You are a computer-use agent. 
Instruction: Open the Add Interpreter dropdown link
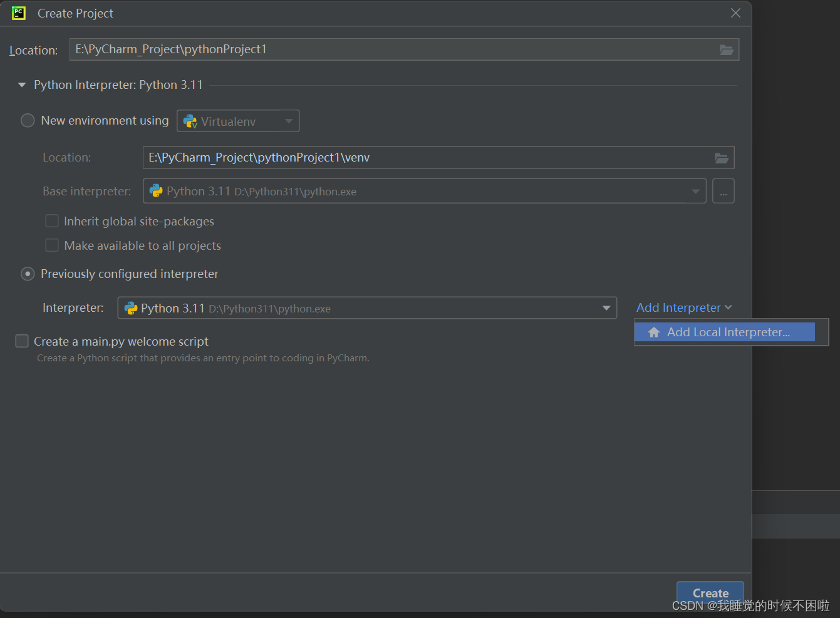[x=684, y=307]
